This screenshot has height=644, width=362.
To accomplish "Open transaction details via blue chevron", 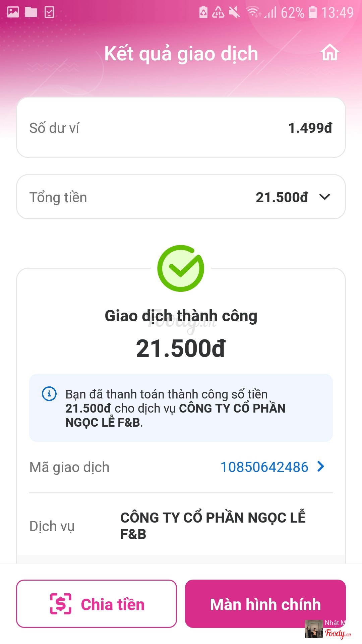I will (x=321, y=467).
